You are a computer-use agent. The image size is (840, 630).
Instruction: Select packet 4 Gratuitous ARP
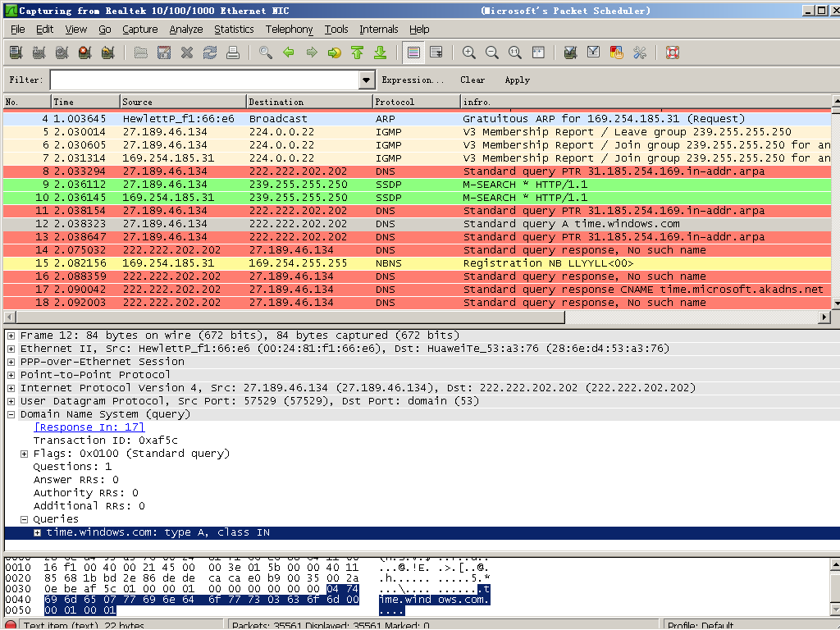pos(417,118)
